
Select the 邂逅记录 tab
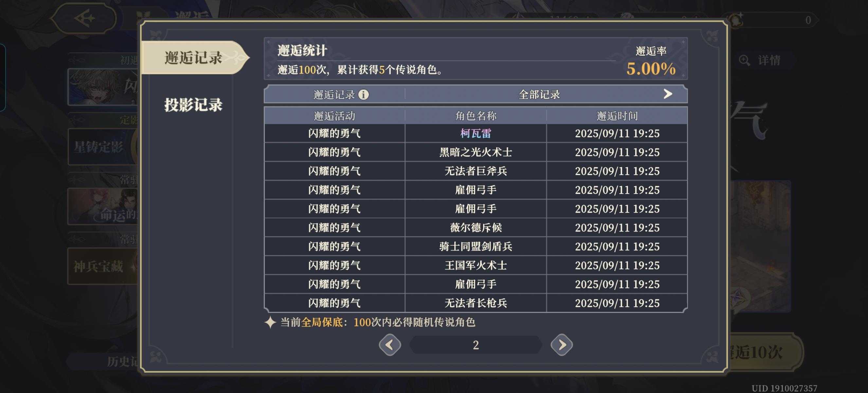(193, 58)
